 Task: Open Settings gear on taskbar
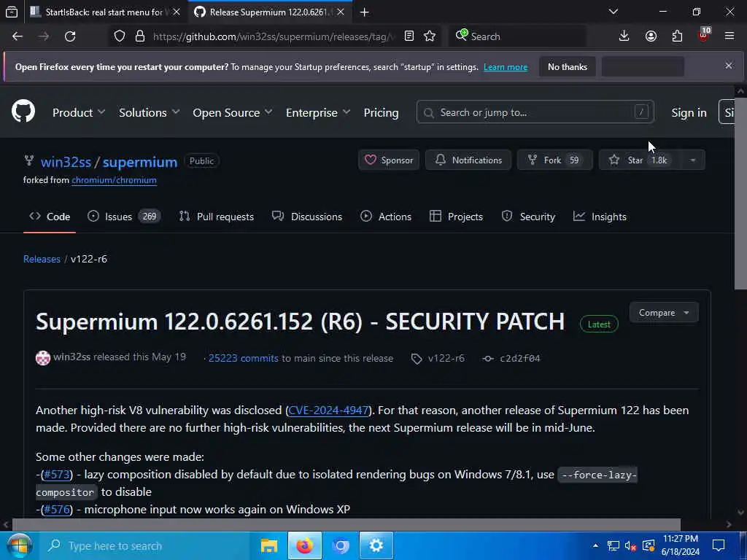(376, 545)
